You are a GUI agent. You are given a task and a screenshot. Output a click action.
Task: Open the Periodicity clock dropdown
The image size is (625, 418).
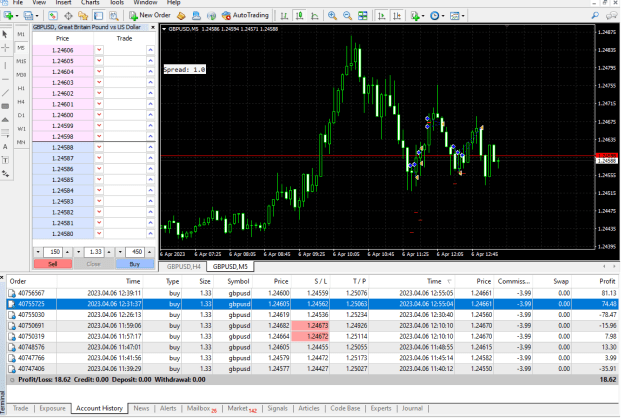click(437, 16)
